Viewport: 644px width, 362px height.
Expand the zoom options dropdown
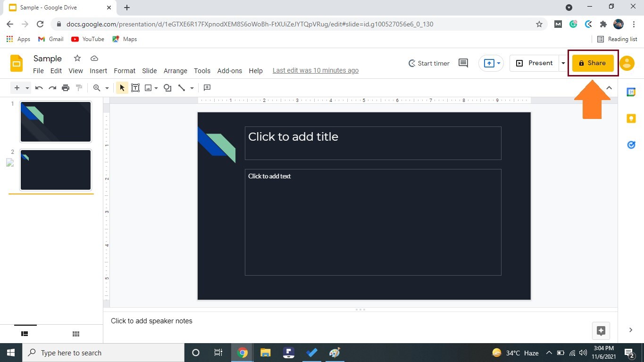pyautogui.click(x=107, y=87)
